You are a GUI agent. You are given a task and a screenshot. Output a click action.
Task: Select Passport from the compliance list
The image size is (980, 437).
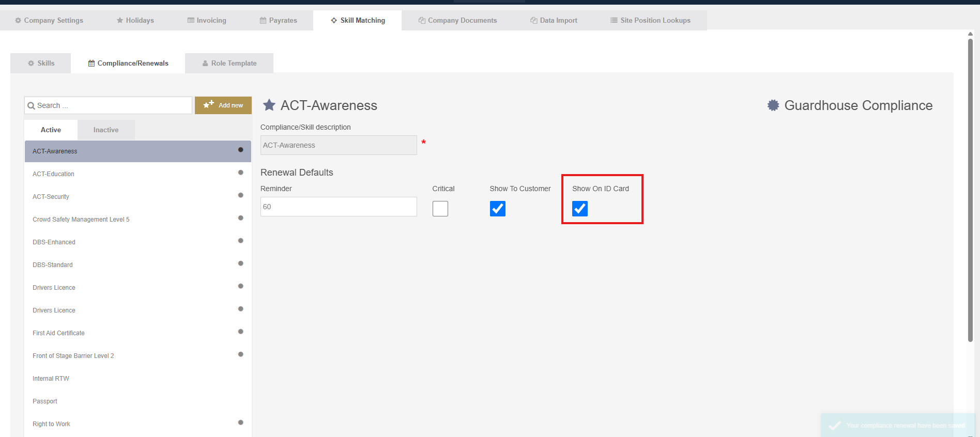pyautogui.click(x=45, y=401)
